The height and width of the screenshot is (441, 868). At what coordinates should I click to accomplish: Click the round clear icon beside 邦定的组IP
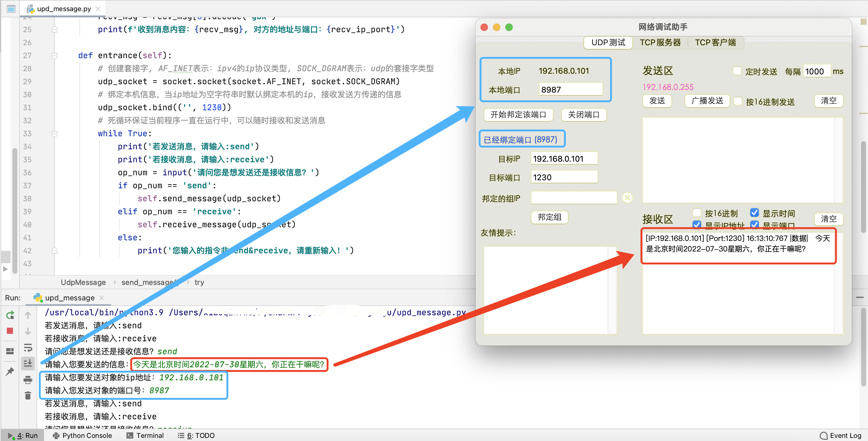(627, 198)
